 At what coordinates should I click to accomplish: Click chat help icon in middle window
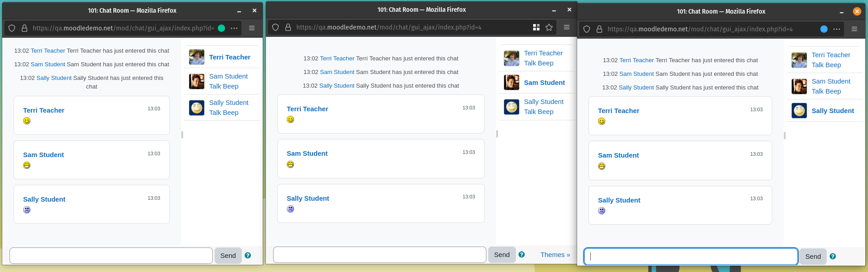(x=522, y=255)
